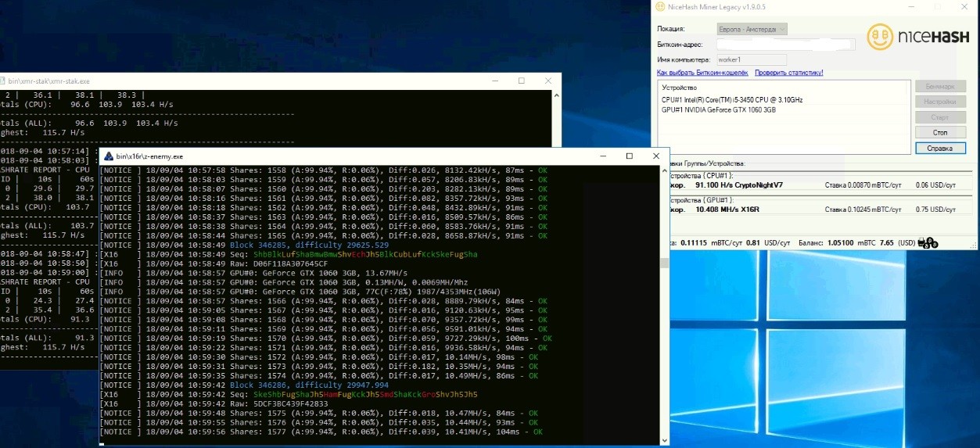Maximize the xmr-stak.exe console window
Image resolution: width=980 pixels, height=448 pixels.
(x=522, y=81)
